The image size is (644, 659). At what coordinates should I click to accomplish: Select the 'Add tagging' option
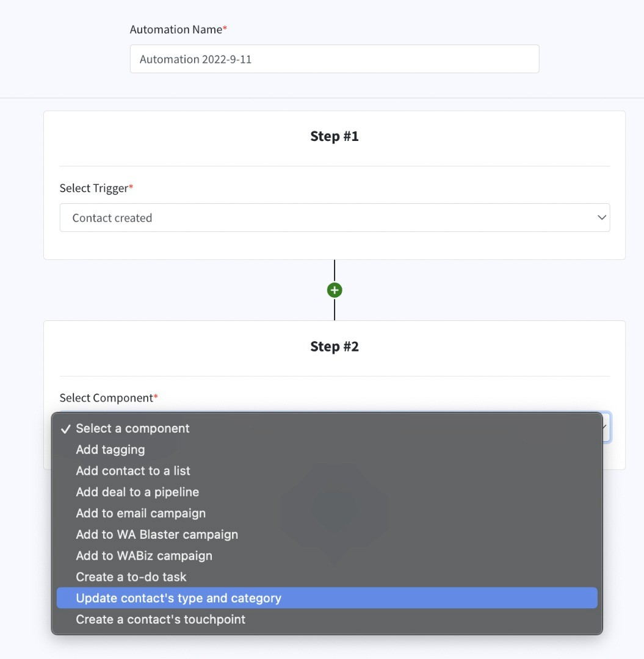point(110,450)
